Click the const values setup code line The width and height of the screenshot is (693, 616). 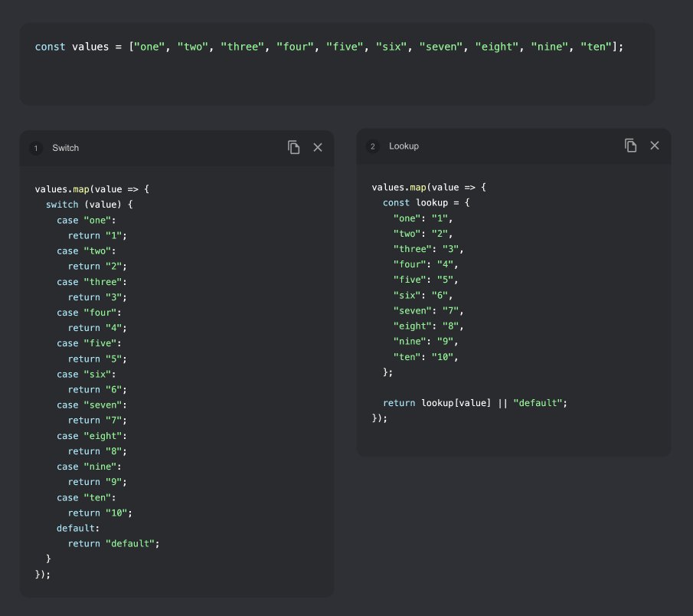(329, 47)
